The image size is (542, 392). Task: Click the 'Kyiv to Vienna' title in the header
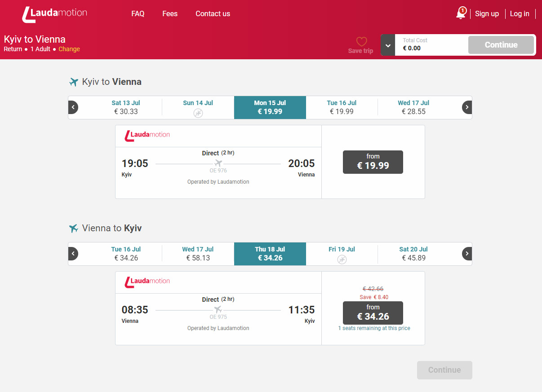(x=35, y=39)
